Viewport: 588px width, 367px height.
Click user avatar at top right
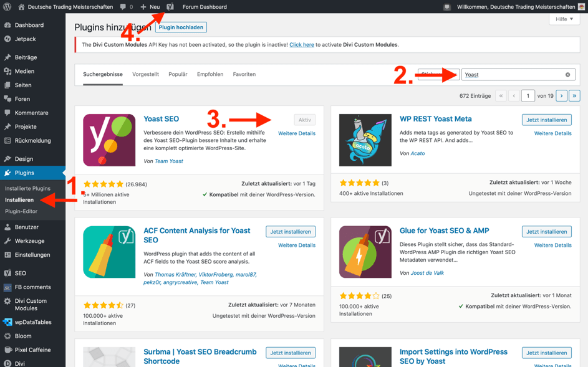coord(581,7)
